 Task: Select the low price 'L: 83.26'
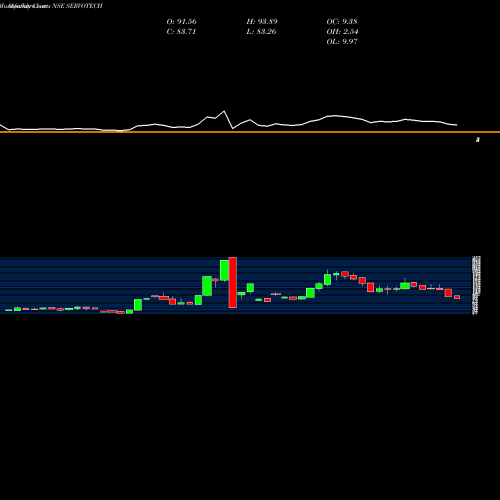click(261, 32)
